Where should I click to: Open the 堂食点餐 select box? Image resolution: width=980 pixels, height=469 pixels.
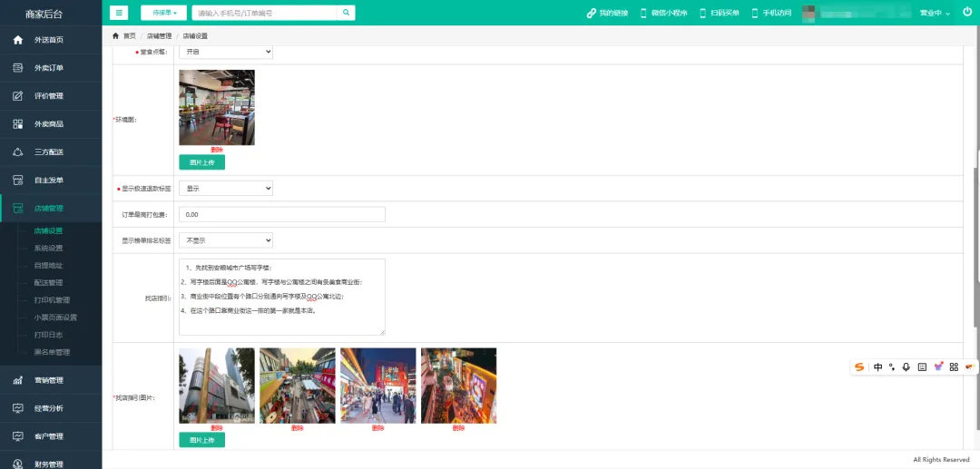point(226,52)
